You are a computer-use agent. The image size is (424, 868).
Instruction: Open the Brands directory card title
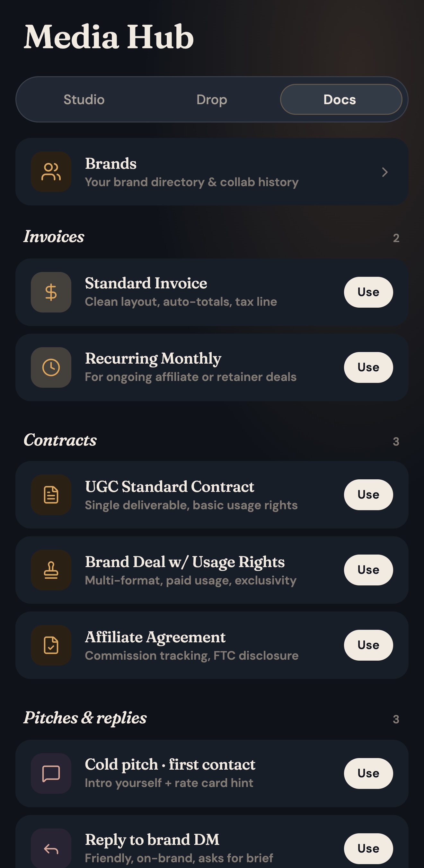tap(111, 163)
